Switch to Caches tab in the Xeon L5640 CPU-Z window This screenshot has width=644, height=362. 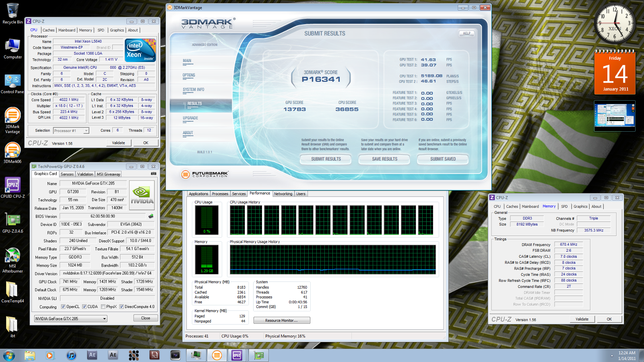[48, 30]
